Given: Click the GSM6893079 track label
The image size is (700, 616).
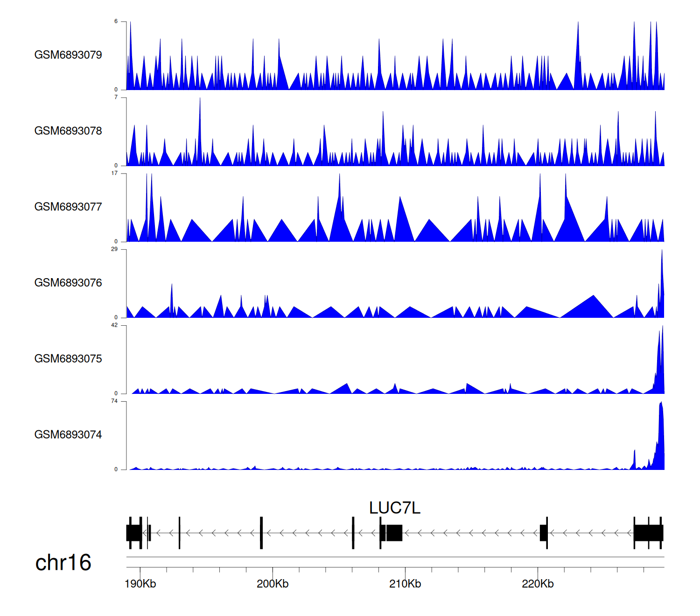Looking at the screenshot, I should coord(68,55).
